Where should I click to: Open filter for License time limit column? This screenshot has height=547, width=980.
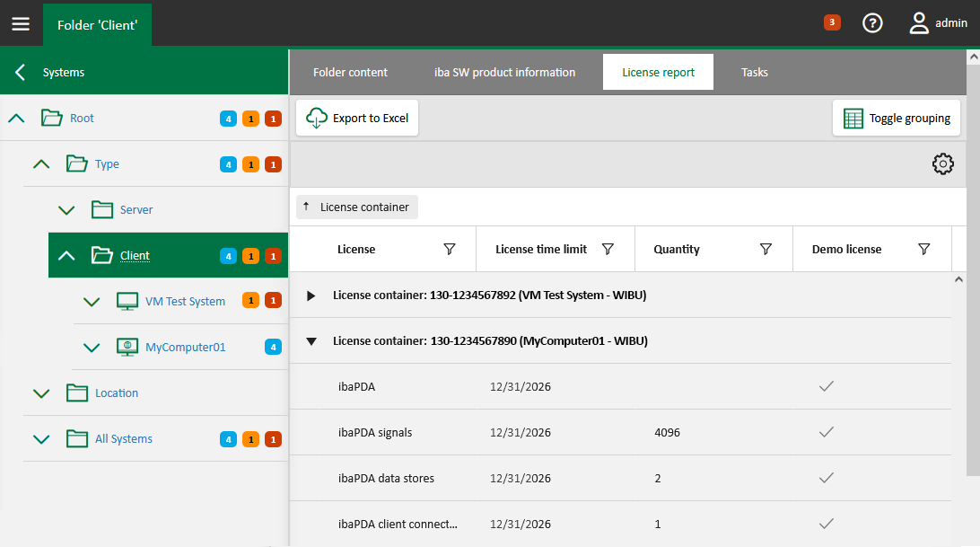tap(608, 250)
